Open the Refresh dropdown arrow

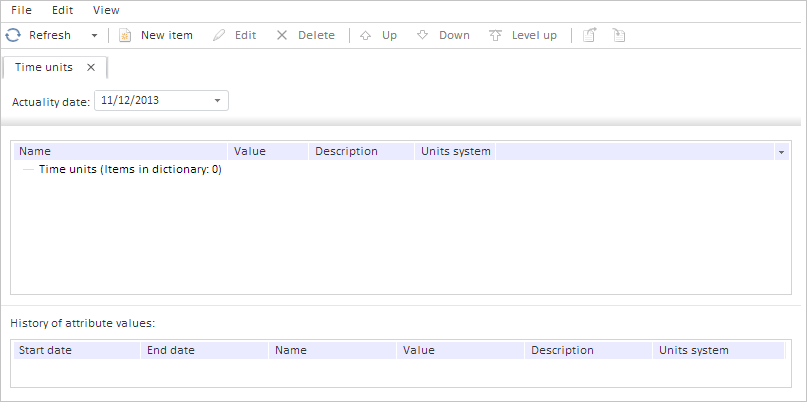click(x=94, y=35)
